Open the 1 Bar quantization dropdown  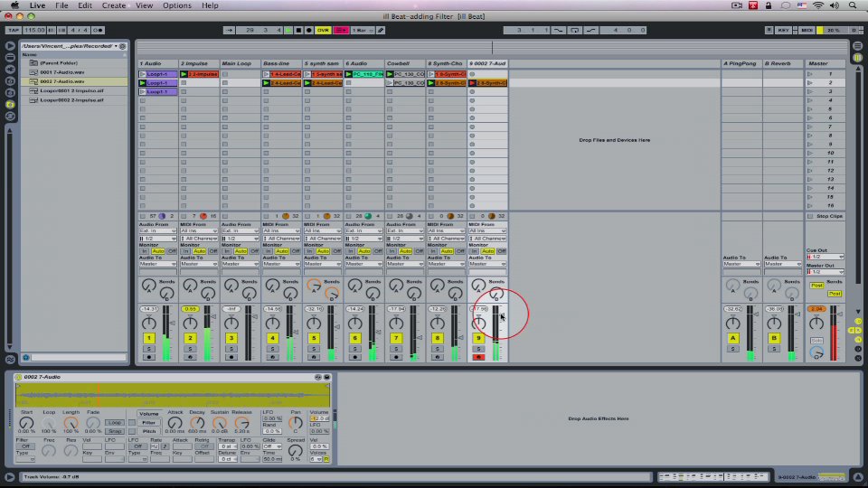click(x=363, y=30)
